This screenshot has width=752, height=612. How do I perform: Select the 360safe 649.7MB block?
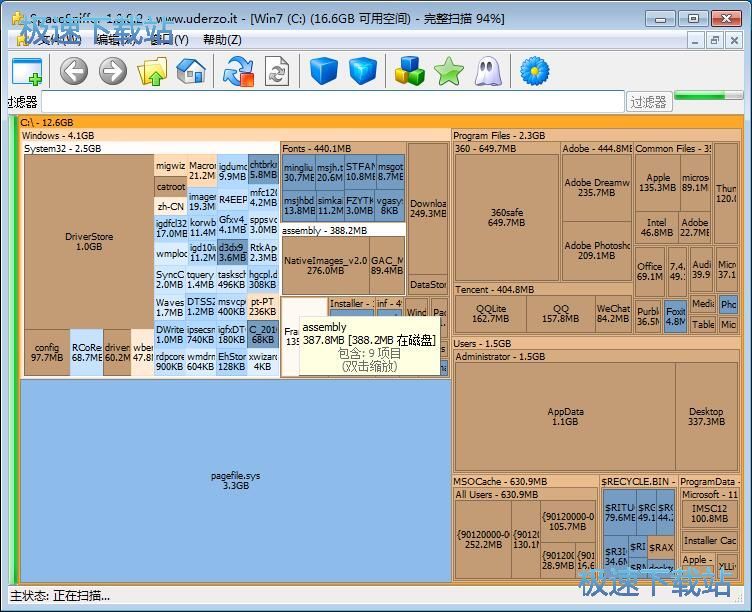(506, 217)
